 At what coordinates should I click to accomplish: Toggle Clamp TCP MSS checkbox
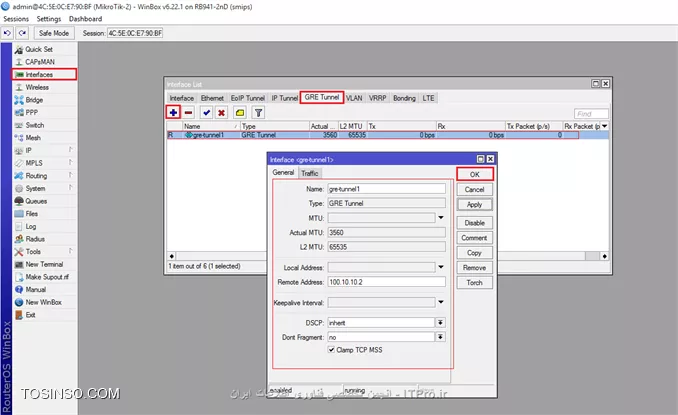pos(331,350)
